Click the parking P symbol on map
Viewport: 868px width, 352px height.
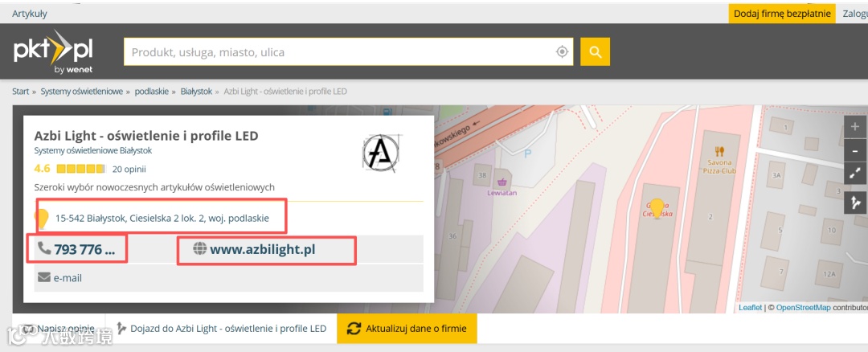click(527, 153)
